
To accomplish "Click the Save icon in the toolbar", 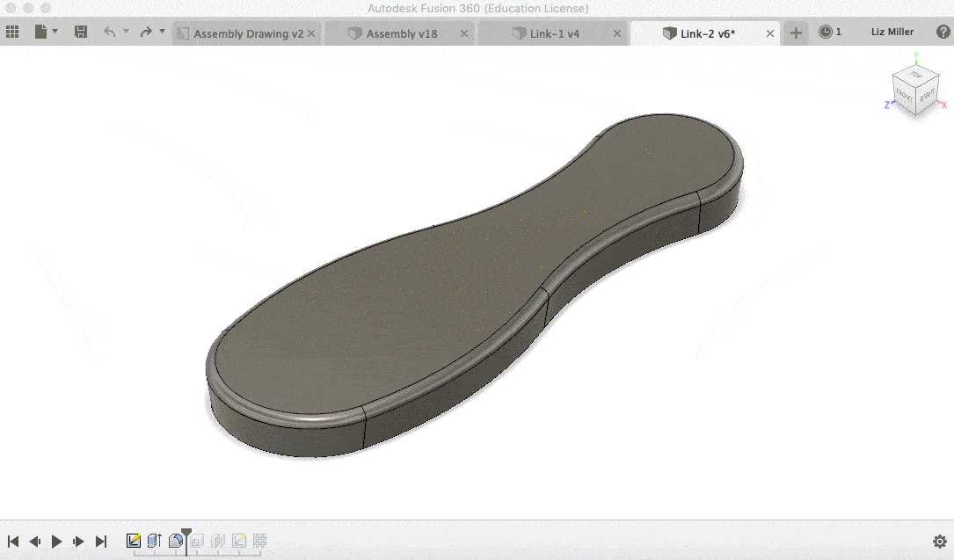I will click(80, 31).
